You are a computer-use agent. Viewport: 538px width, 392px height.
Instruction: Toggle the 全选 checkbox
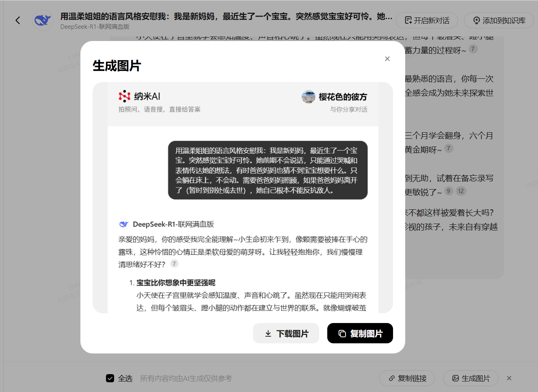(x=110, y=378)
